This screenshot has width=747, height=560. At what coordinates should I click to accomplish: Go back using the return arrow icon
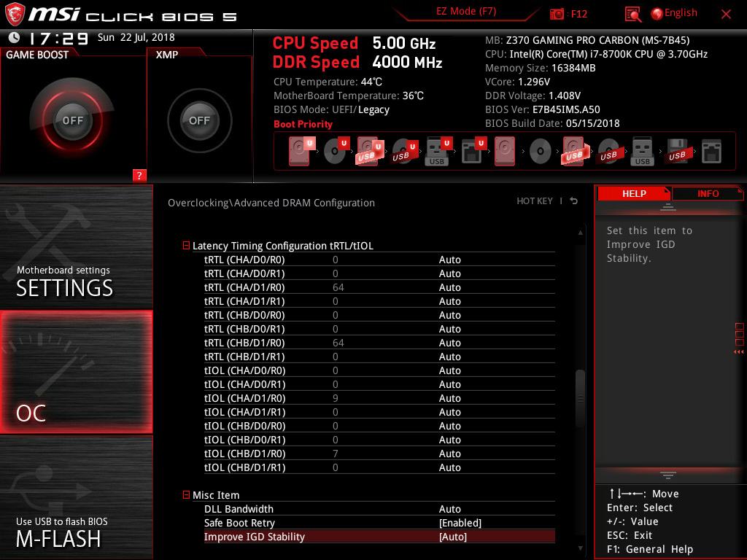click(x=574, y=201)
